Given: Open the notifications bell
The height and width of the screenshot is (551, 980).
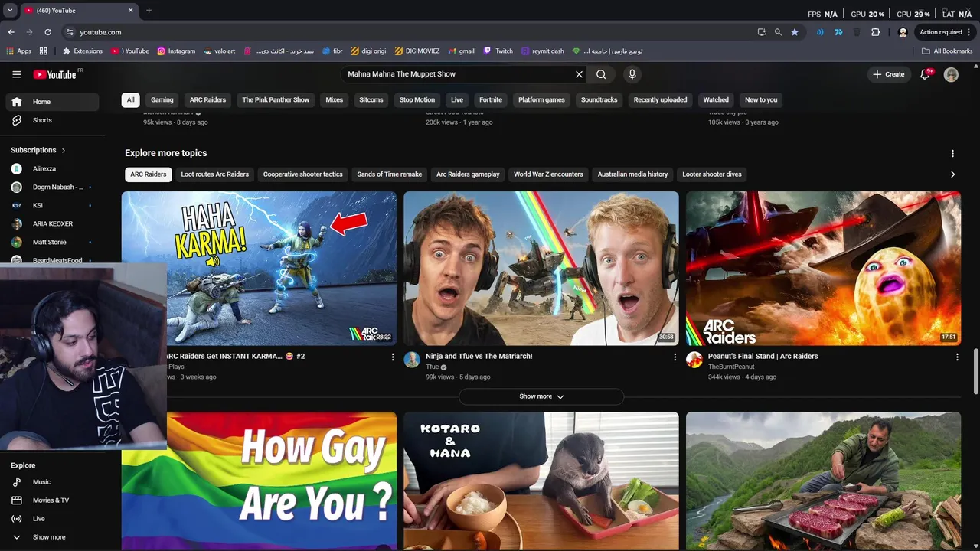Looking at the screenshot, I should click(x=925, y=74).
